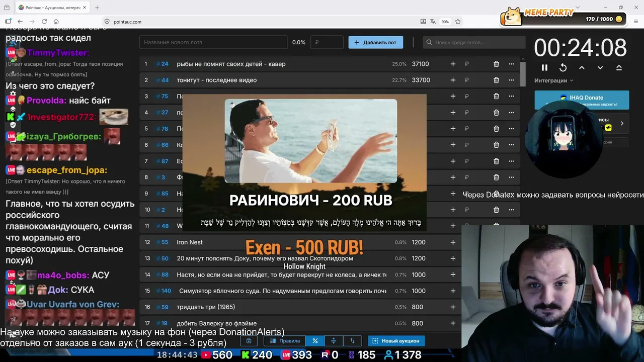Bookmark the page with the star icon
This screenshot has height=362, width=644.
click(458, 22)
